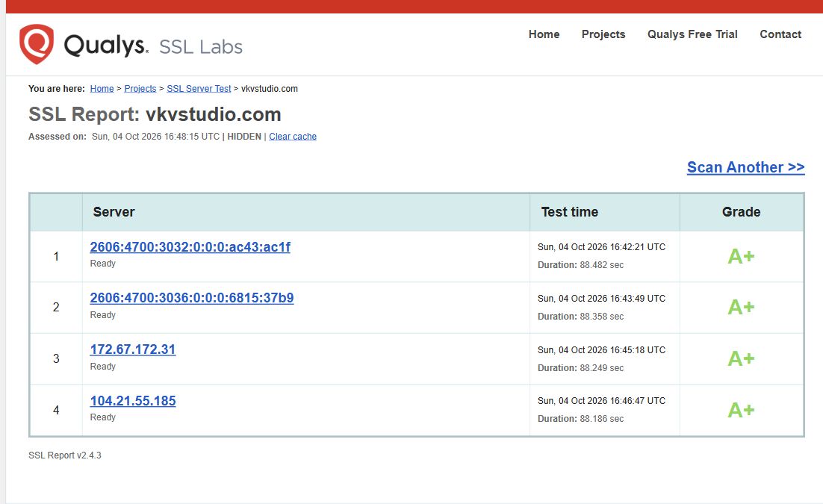Click the Grade column header
Screen dimensions: 823x504
(x=741, y=212)
